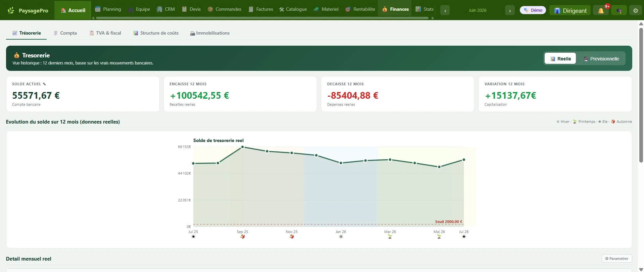Go to next month with right chevron
The height and width of the screenshot is (272, 644).
510,10
